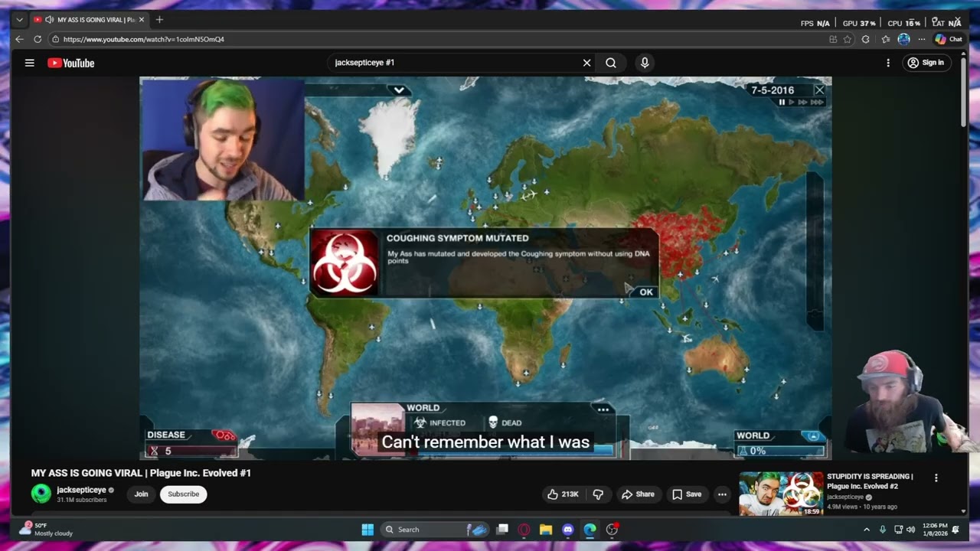
Task: Close the game's date panel X
Action: [819, 90]
